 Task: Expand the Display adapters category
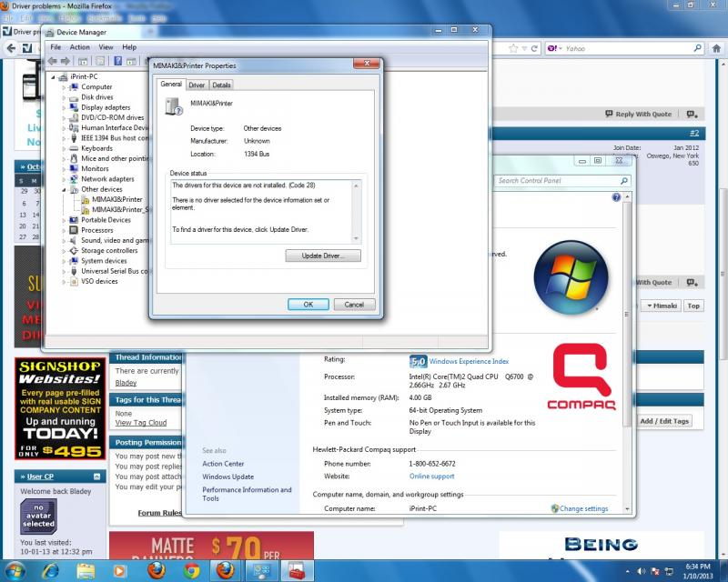tap(64, 107)
